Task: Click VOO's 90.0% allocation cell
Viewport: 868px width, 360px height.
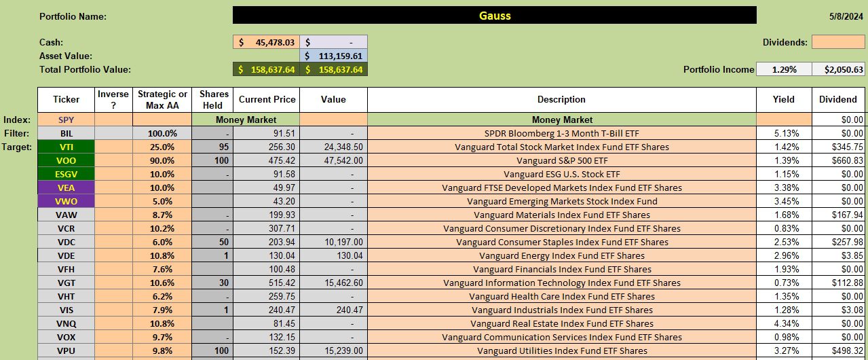Action: click(x=162, y=160)
